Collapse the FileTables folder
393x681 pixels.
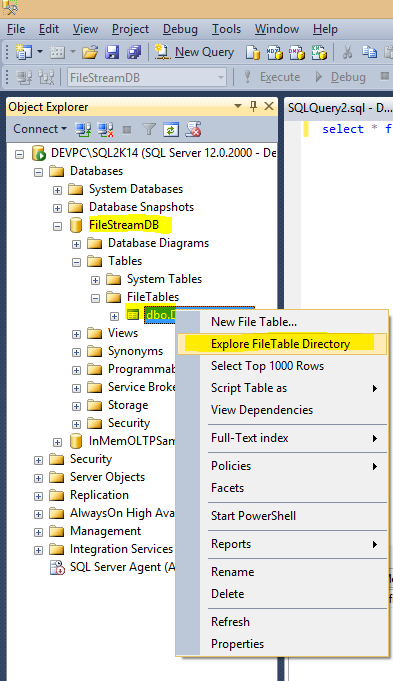tap(95, 298)
